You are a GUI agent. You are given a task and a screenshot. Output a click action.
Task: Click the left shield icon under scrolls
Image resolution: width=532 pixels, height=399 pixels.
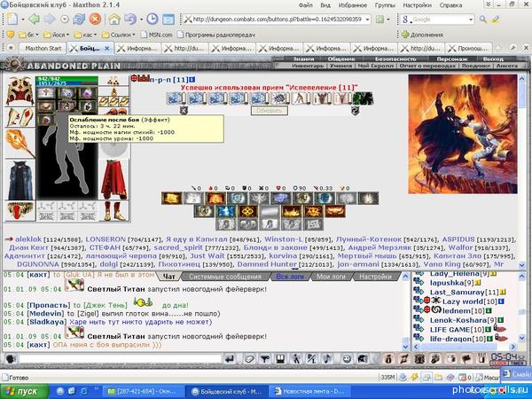[184, 110]
